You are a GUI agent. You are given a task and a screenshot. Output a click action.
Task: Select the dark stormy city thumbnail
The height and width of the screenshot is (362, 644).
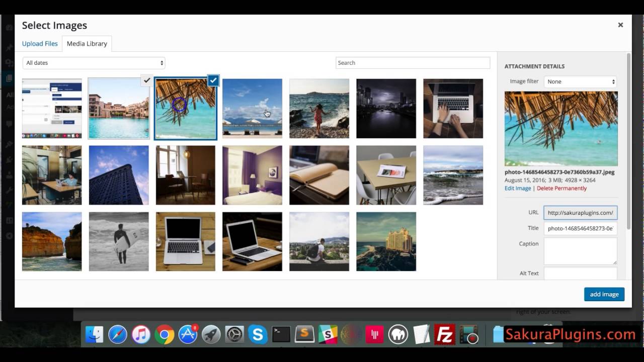click(x=386, y=108)
